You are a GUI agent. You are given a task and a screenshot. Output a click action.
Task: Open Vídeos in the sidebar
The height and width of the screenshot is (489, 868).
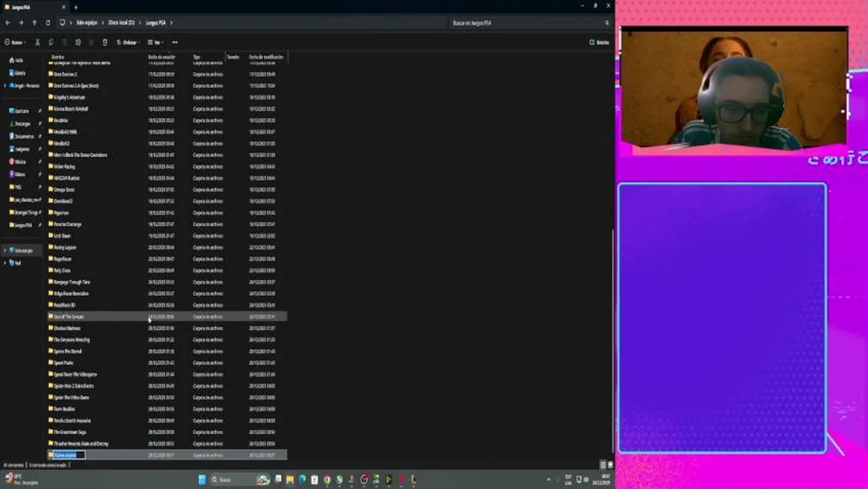[18, 174]
